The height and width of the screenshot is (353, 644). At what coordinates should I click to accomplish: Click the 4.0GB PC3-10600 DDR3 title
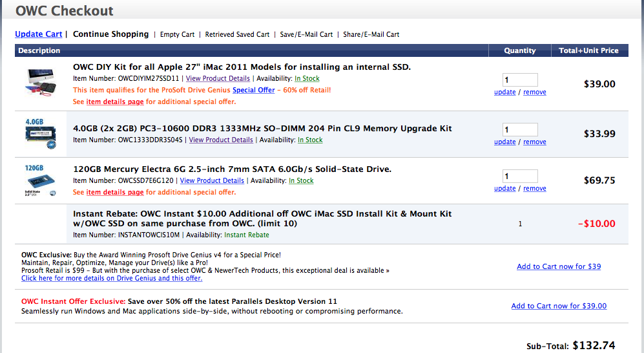pyautogui.click(x=262, y=128)
